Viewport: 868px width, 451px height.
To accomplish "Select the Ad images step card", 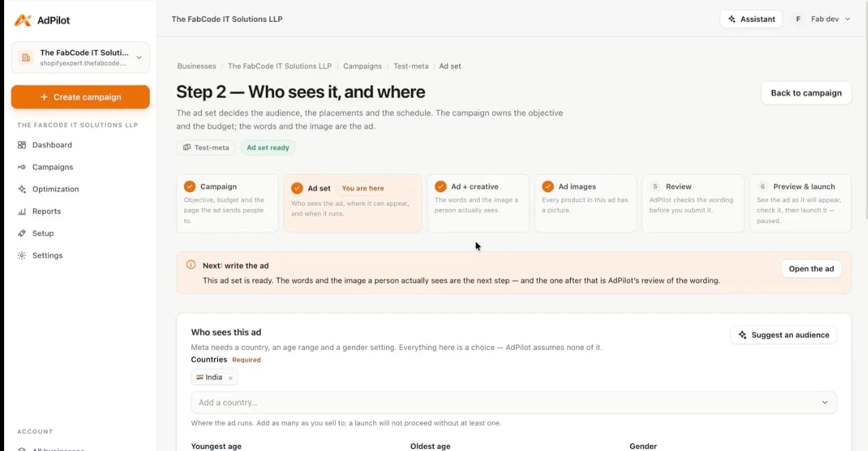I will pyautogui.click(x=586, y=203).
